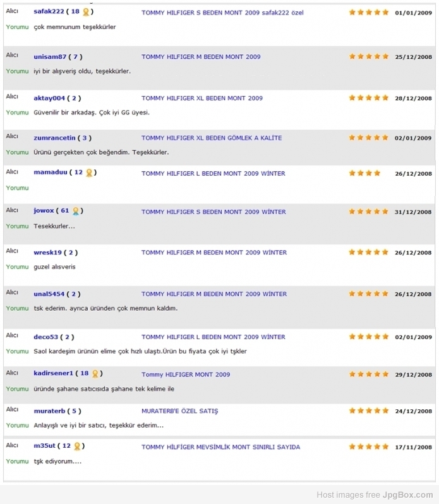
Task: Click the five-star rating for unisam87's review
Action: tap(369, 57)
